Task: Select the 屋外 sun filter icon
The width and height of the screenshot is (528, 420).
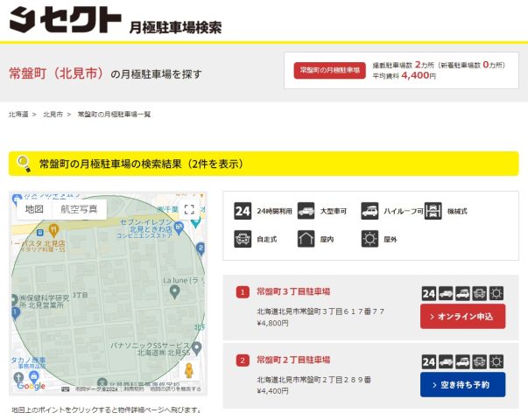Action: tap(370, 239)
